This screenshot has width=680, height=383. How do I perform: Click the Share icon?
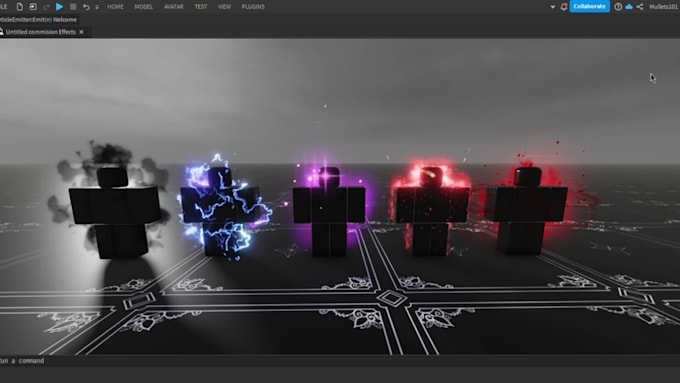[640, 7]
